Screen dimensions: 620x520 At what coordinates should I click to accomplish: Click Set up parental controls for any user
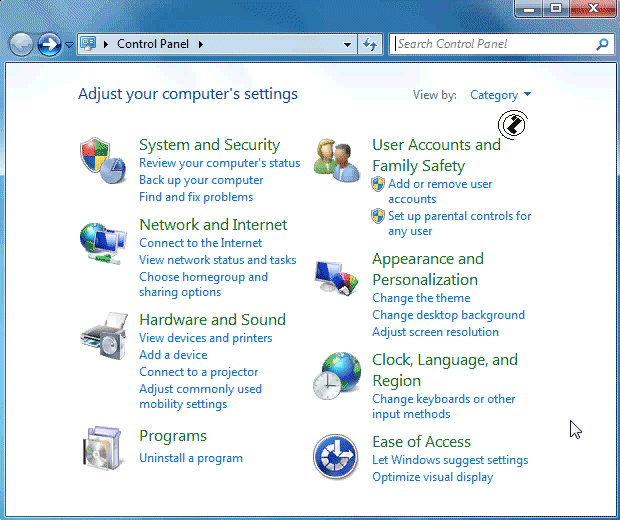tap(459, 223)
